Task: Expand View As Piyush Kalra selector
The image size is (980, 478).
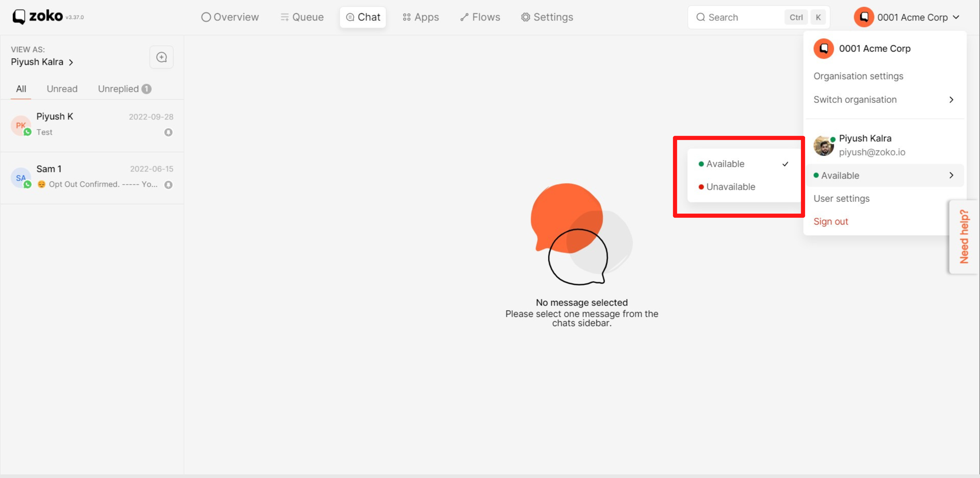Action: coord(42,62)
